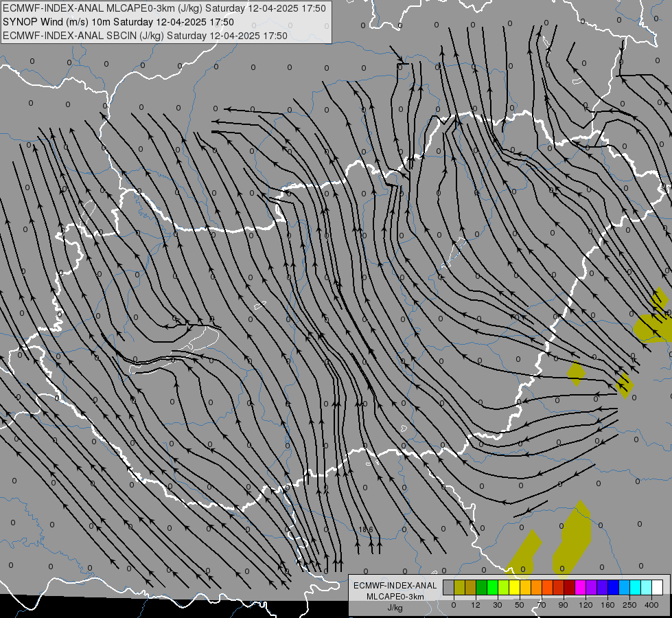Choose the dark green legend swatch
This screenshot has height=618, width=672.
point(482,588)
